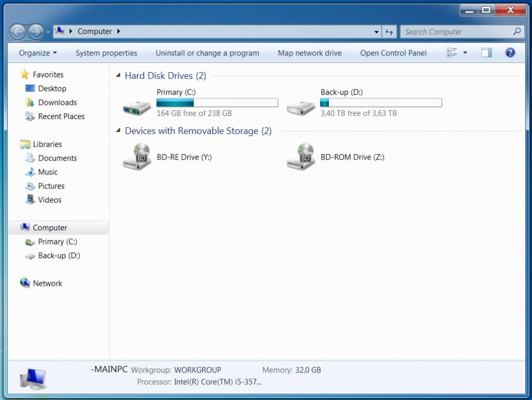
Task: Click Uninstall or change a program
Action: pos(207,53)
